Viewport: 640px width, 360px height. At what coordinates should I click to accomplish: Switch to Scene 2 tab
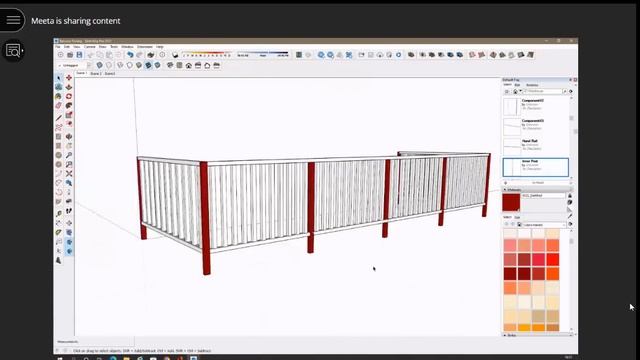[96, 74]
